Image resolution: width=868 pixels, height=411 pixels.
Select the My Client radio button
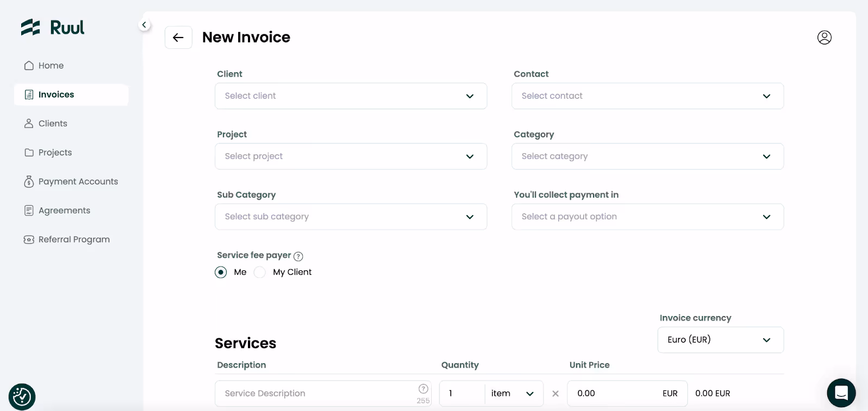(x=260, y=272)
